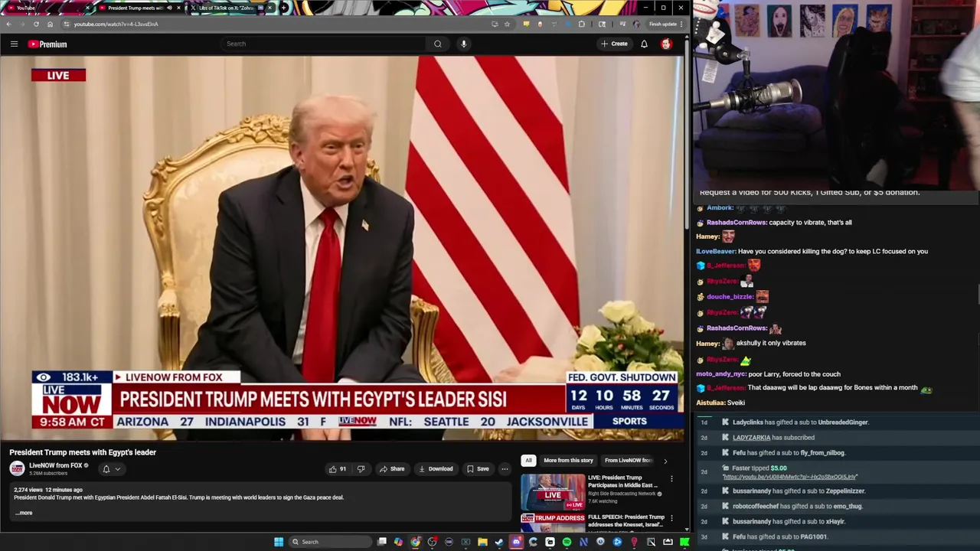Open the browser home page
Image resolution: width=980 pixels, height=551 pixels.
pos(50,24)
